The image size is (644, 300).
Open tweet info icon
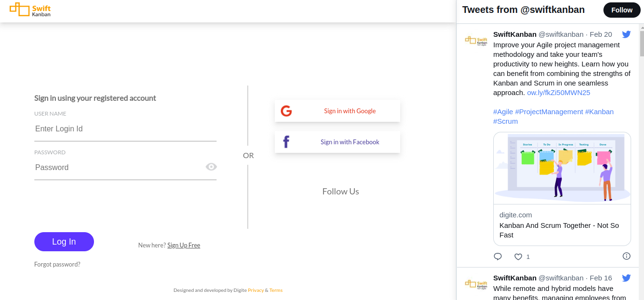[x=627, y=256]
